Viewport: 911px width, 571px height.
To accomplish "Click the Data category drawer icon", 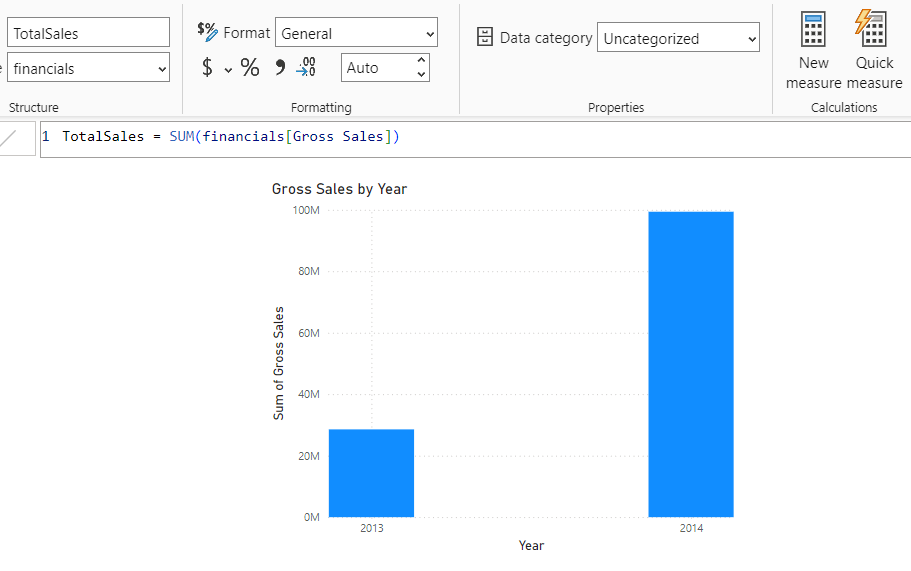I will (485, 37).
